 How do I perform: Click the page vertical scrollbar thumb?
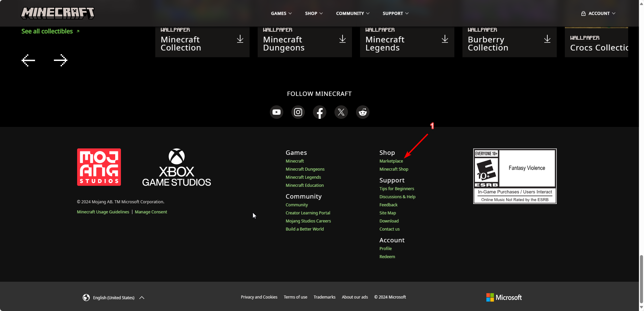coord(641,279)
